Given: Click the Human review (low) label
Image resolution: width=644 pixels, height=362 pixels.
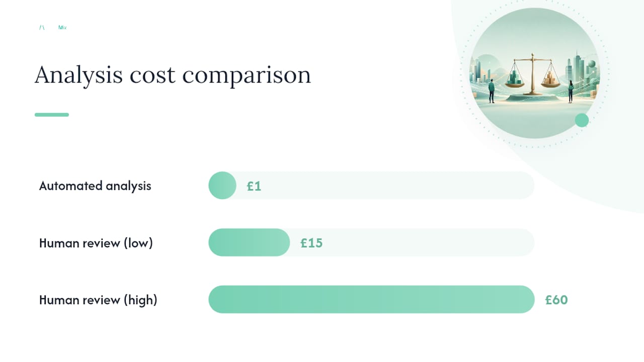Looking at the screenshot, I should [x=96, y=243].
